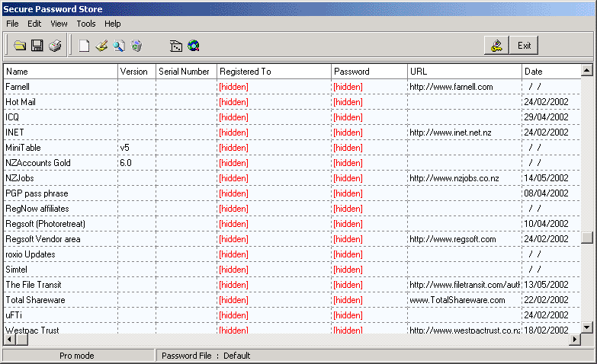Select the roxio Updates row
This screenshot has height=364, width=597.
pyautogui.click(x=292, y=254)
